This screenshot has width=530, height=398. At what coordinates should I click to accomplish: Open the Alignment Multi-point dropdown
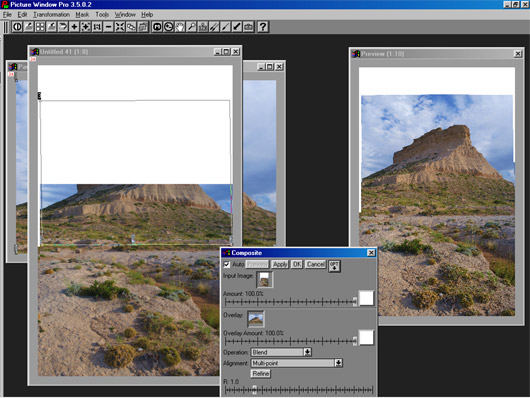(338, 363)
